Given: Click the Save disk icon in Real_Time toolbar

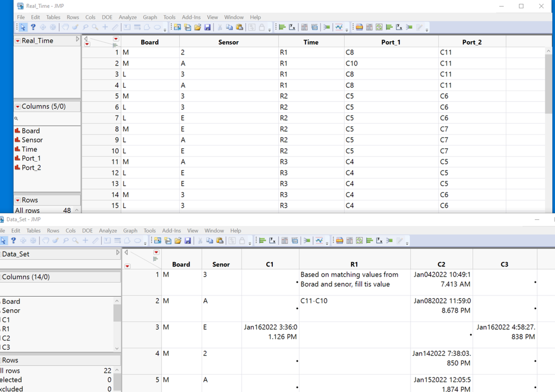Looking at the screenshot, I should (207, 27).
